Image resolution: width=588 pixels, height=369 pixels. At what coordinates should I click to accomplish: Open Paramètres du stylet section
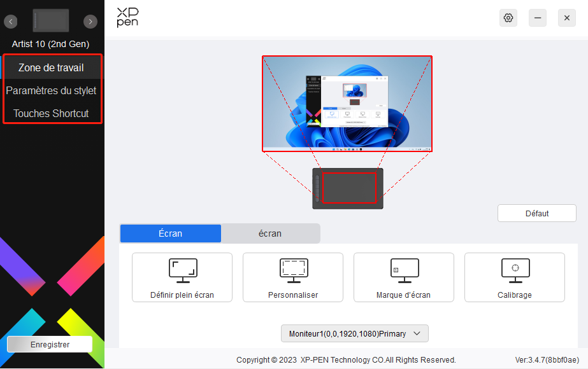tap(51, 90)
